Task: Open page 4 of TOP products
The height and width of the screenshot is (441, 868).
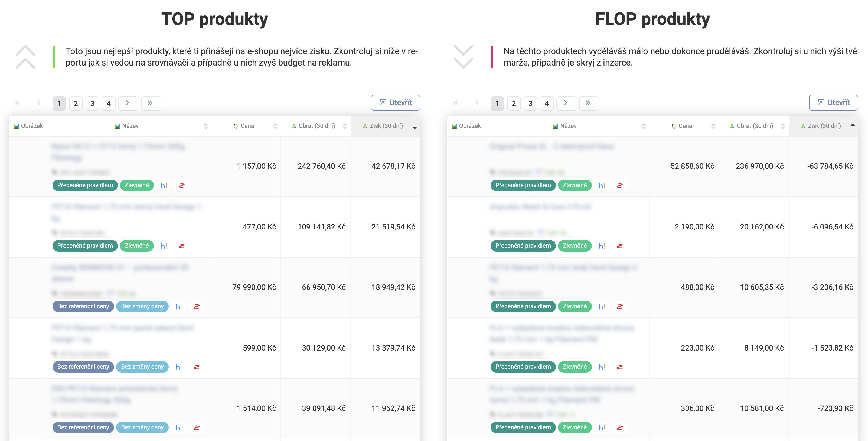Action: click(109, 103)
